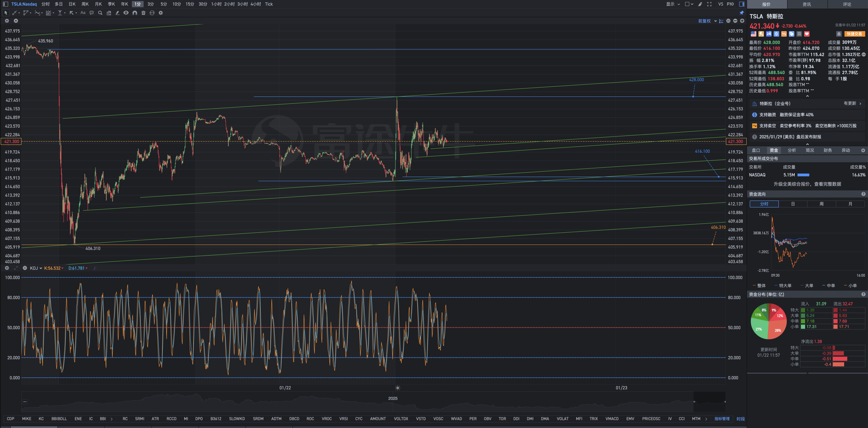Select the 日 capital flow period
Viewport: 868px width, 428px height.
click(793, 204)
